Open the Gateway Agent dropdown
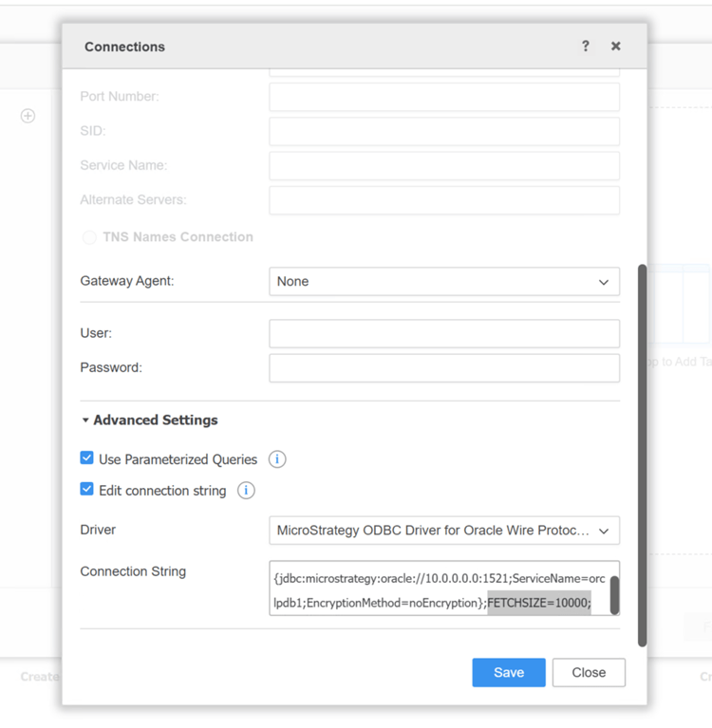This screenshot has height=728, width=712. coord(444,282)
